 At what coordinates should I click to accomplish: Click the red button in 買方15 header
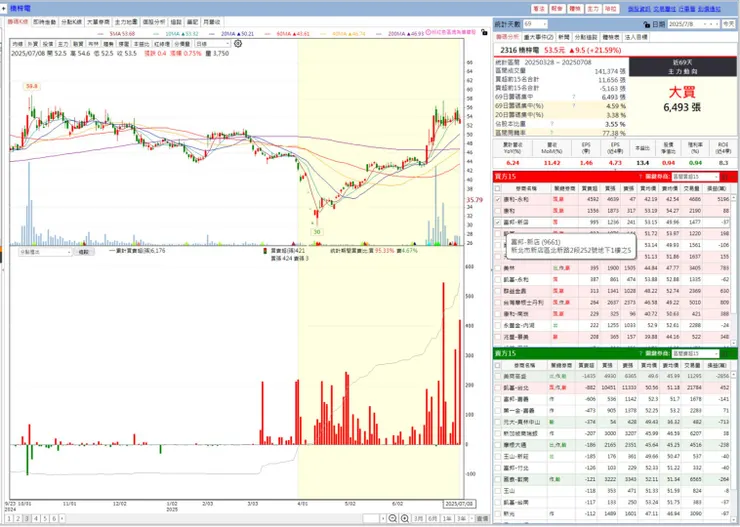coord(725,176)
